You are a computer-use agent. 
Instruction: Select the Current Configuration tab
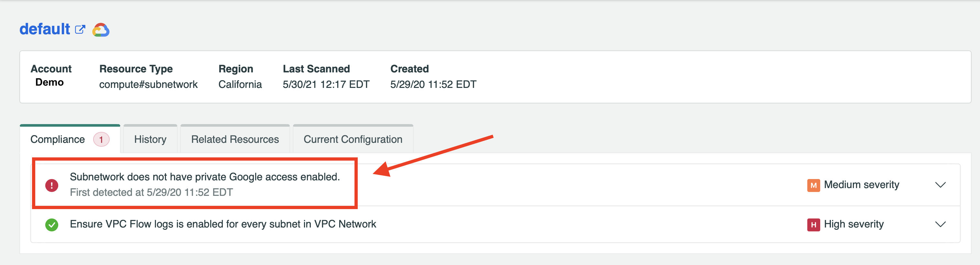353,139
